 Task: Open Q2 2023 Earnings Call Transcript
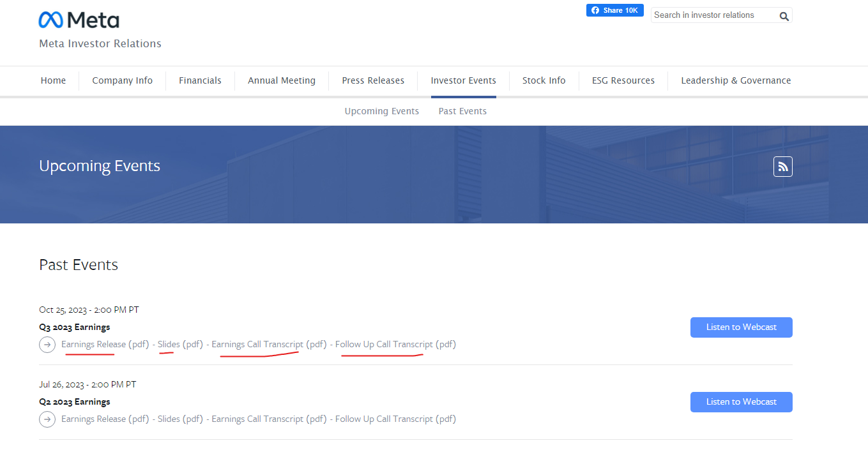(x=269, y=419)
